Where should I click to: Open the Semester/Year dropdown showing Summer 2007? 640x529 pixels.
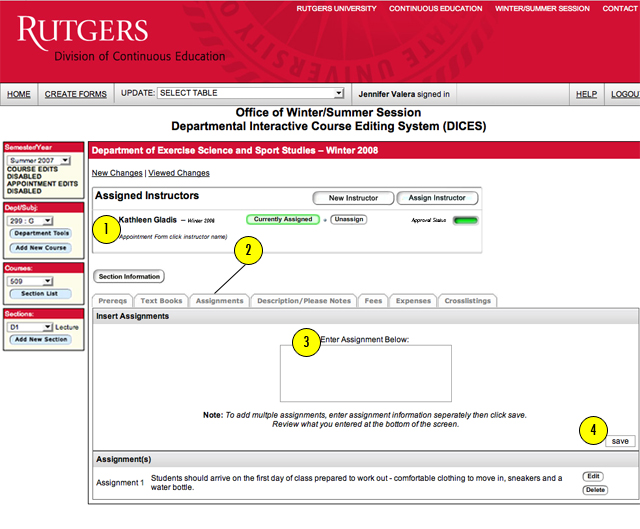[39, 160]
